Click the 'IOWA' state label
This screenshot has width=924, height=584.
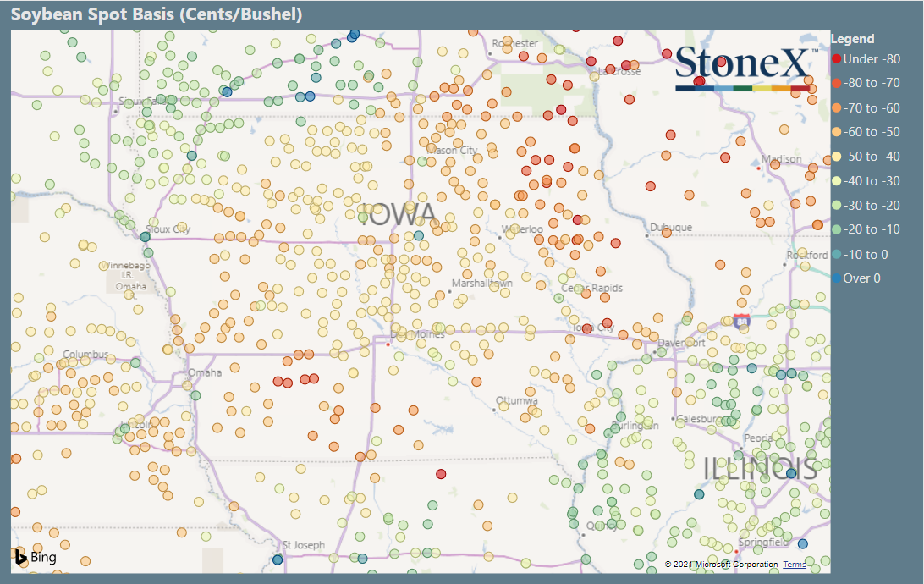click(x=398, y=214)
